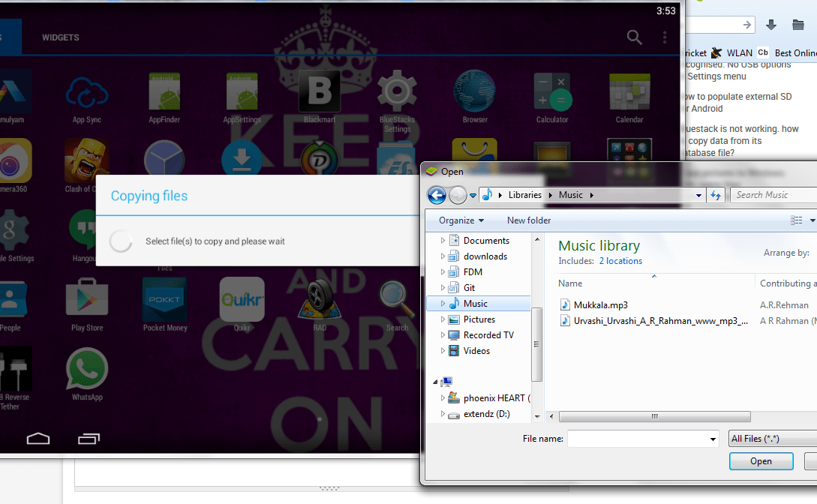Expand the downloads tree node
This screenshot has height=504, width=817.
(x=443, y=256)
